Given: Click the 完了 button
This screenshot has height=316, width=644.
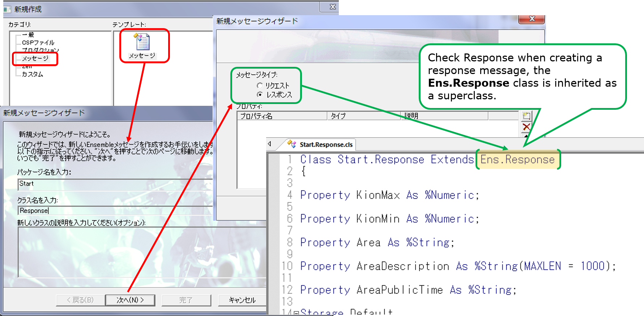Looking at the screenshot, I should (x=186, y=300).
